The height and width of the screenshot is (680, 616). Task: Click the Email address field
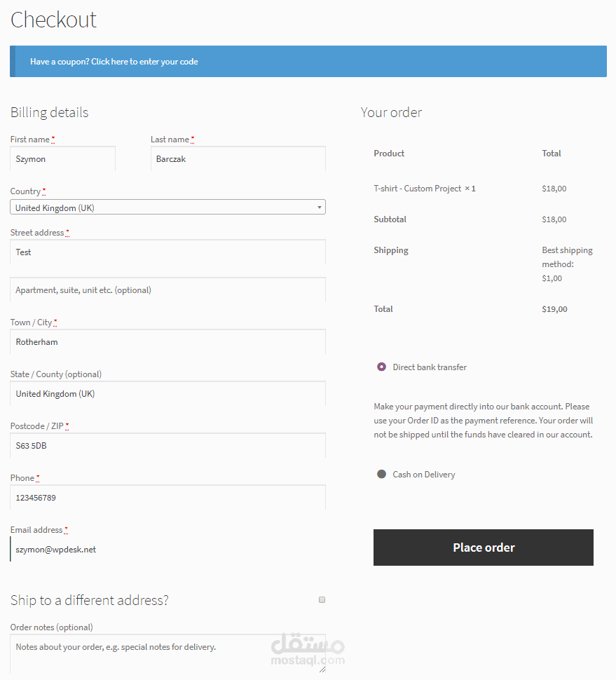click(x=167, y=549)
